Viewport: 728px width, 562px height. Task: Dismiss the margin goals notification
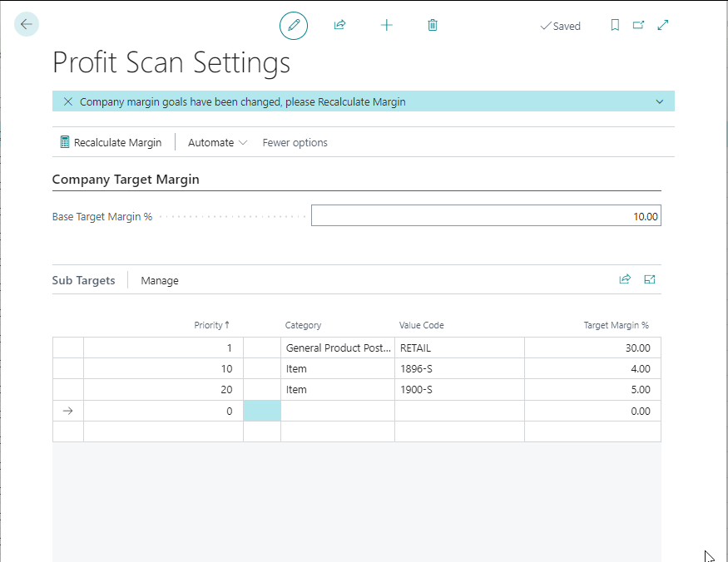pyautogui.click(x=68, y=101)
